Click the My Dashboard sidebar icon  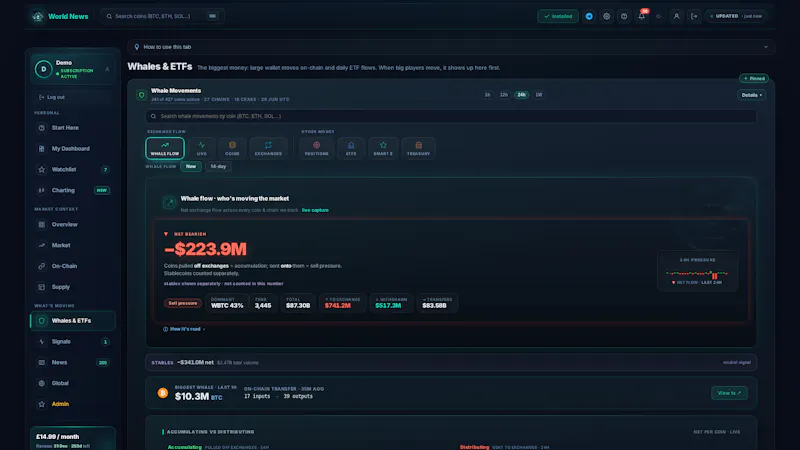(42, 149)
